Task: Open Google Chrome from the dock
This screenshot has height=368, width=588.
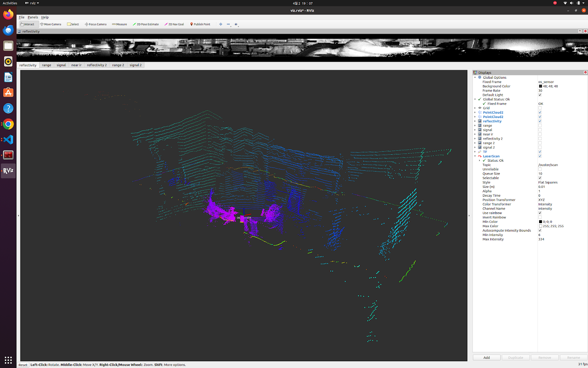Action: pos(8,124)
